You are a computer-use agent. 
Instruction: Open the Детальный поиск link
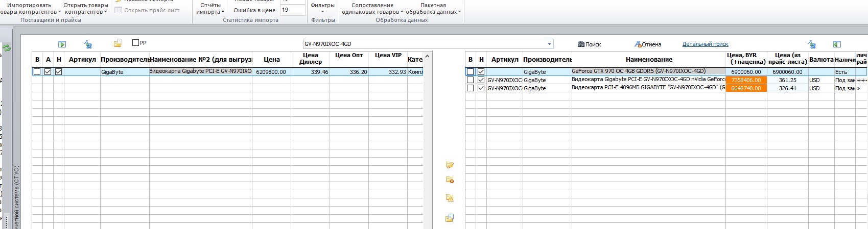coord(705,44)
